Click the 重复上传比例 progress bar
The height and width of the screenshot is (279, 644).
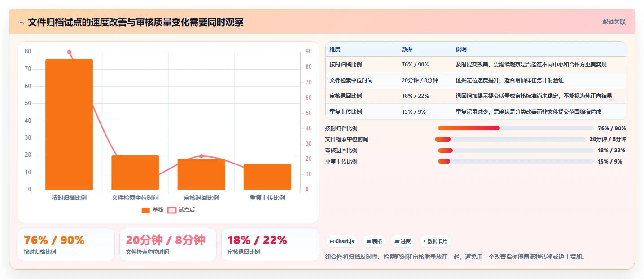point(516,161)
